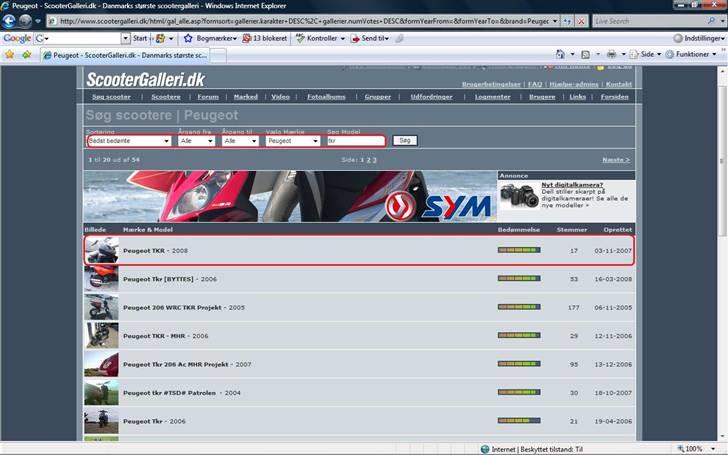
Task: Click the FAQ link
Action: (535, 84)
